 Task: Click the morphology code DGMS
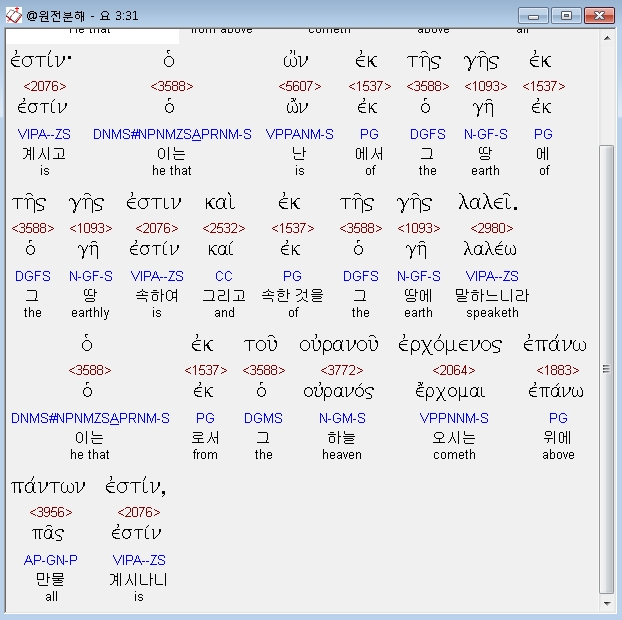[263, 418]
